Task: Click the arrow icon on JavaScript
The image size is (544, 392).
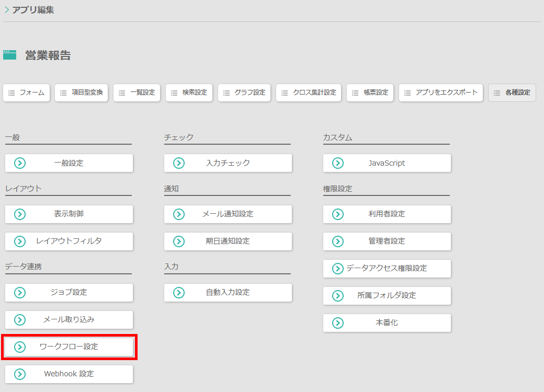Action: tap(338, 163)
